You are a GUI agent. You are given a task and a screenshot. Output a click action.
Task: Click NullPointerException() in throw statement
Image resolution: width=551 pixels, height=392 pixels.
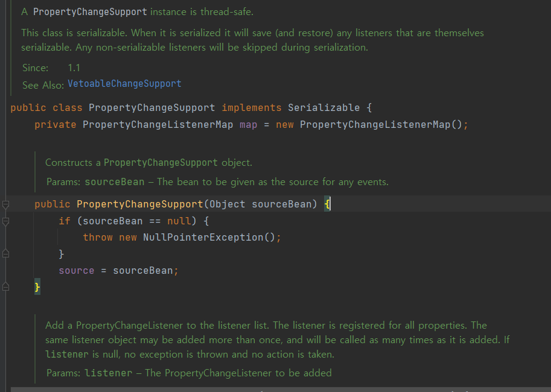[x=209, y=238]
